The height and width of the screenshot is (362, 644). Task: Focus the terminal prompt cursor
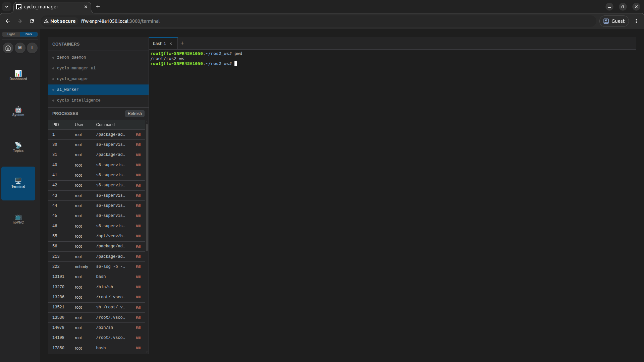point(236,64)
